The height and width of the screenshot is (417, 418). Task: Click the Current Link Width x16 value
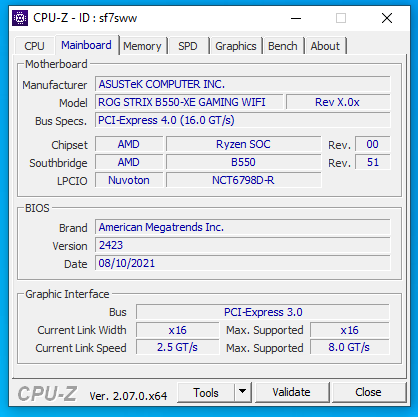pyautogui.click(x=178, y=330)
